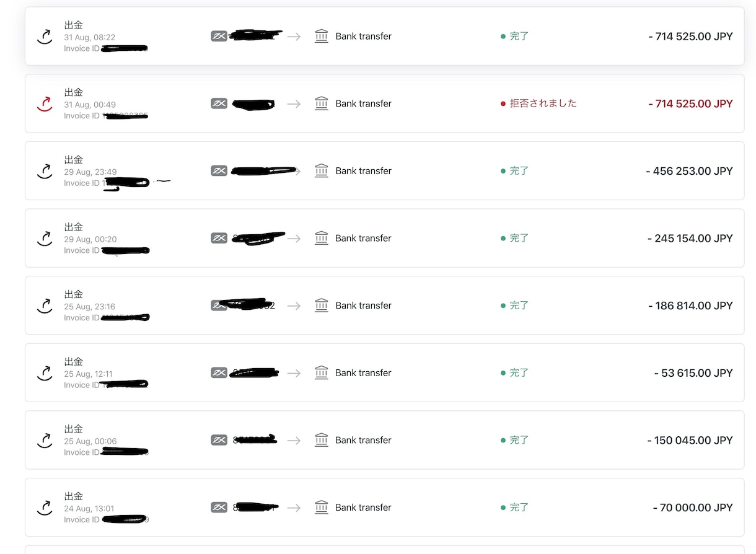
Task: Click the account badge icon in the 245 154.00 JPY row
Action: point(219,238)
